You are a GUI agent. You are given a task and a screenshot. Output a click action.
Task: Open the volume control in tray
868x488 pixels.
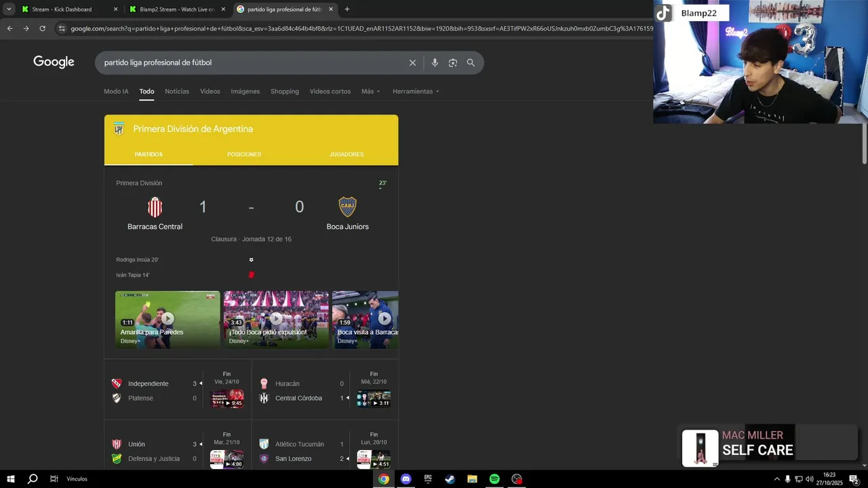809,479
